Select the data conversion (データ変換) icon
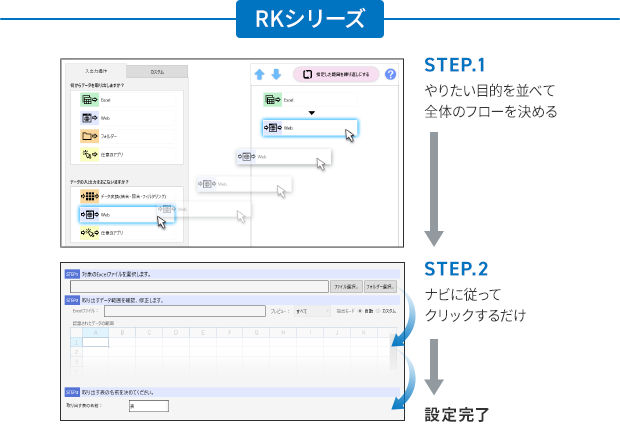The image size is (620, 446). [89, 197]
